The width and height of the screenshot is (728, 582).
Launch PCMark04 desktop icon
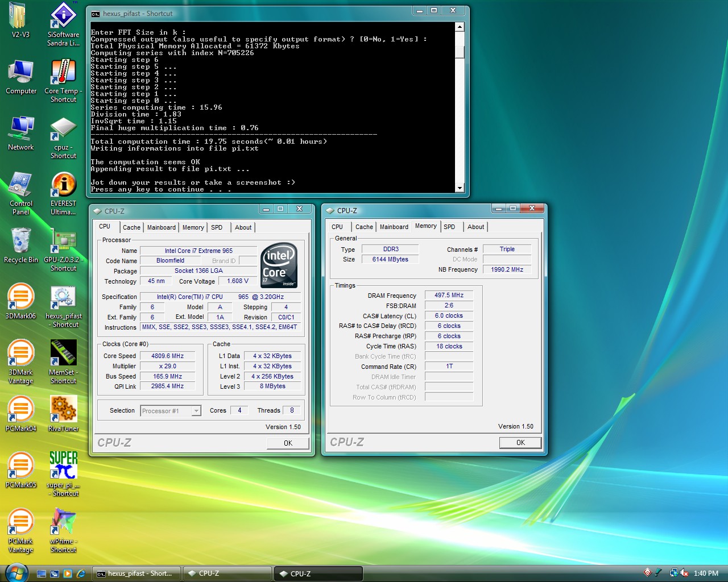click(21, 414)
